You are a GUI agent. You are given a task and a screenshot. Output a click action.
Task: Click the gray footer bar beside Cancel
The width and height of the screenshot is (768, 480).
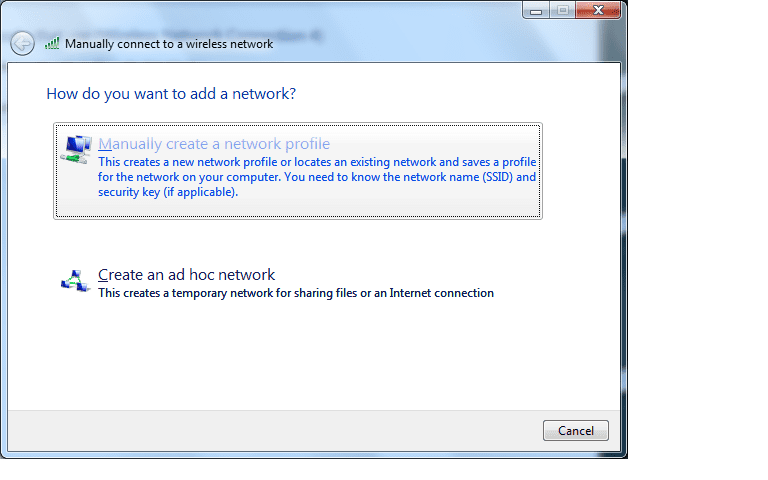pos(274,431)
